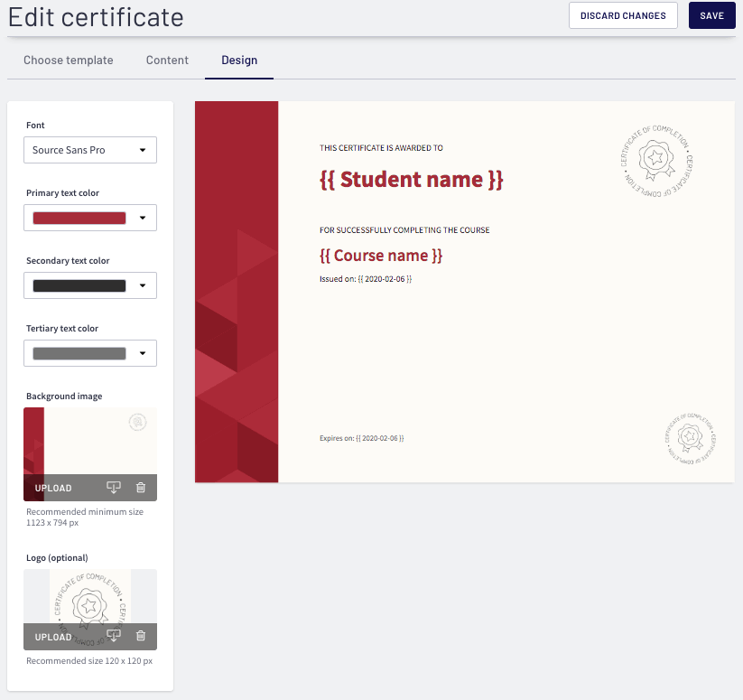Expand the Primary text color picker arrow
This screenshot has width=743, height=700.
click(x=142, y=218)
